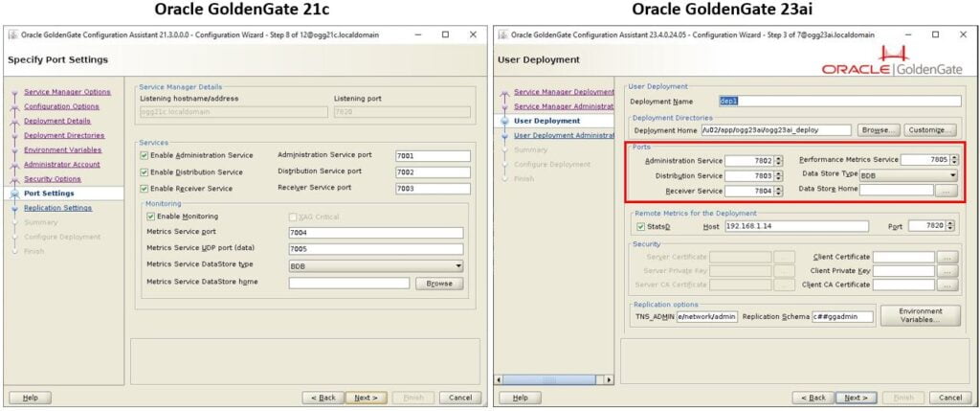
Task: Uncheck Enable Monitoring checkbox
Action: (151, 217)
